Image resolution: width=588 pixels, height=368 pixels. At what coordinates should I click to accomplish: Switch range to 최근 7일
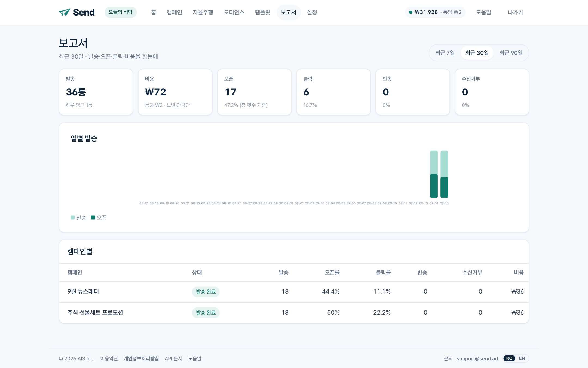(x=445, y=53)
